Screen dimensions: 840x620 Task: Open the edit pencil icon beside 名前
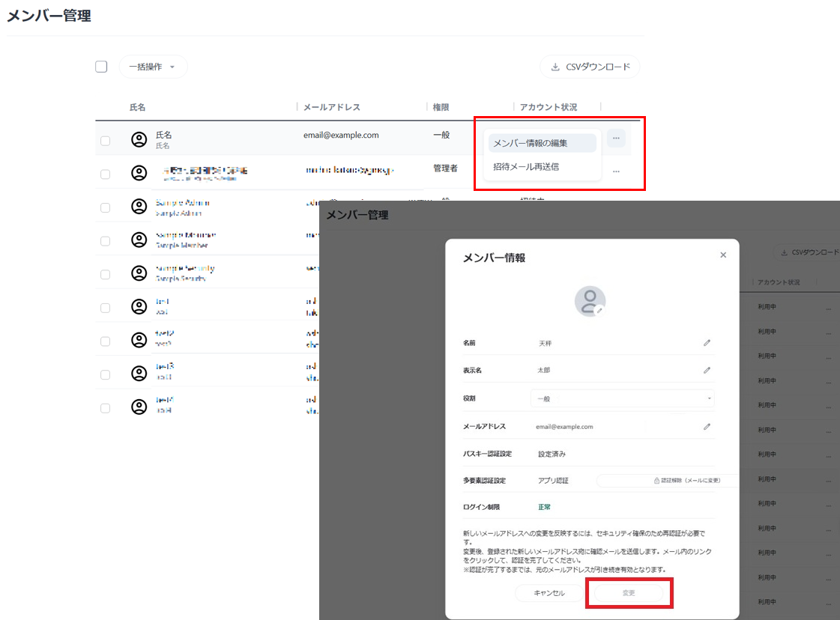(x=707, y=341)
